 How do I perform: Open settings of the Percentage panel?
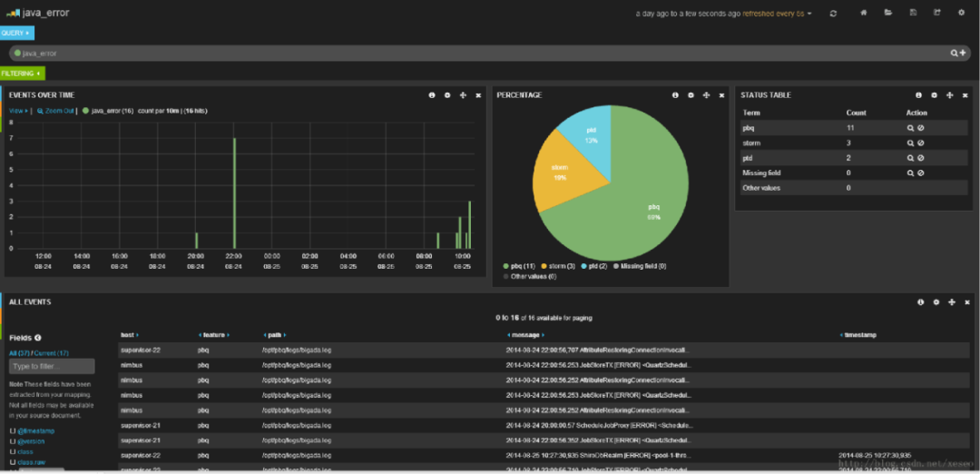pos(691,95)
